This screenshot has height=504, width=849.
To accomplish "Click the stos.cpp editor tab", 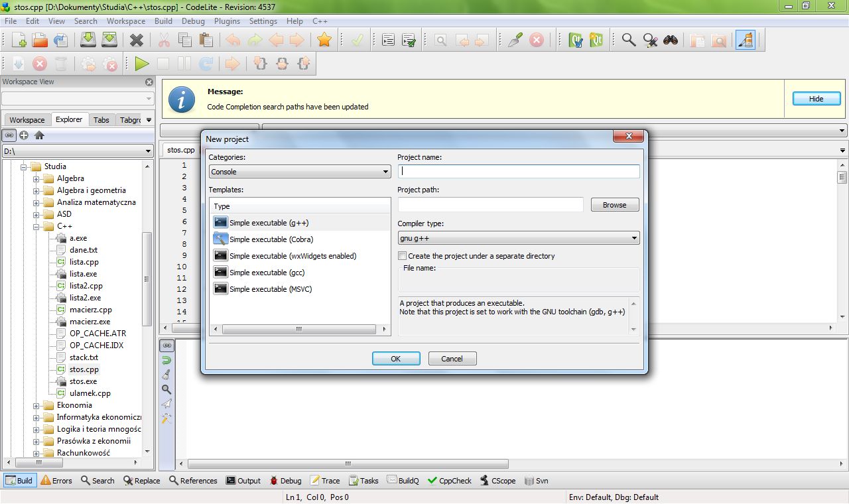I will click(x=181, y=150).
